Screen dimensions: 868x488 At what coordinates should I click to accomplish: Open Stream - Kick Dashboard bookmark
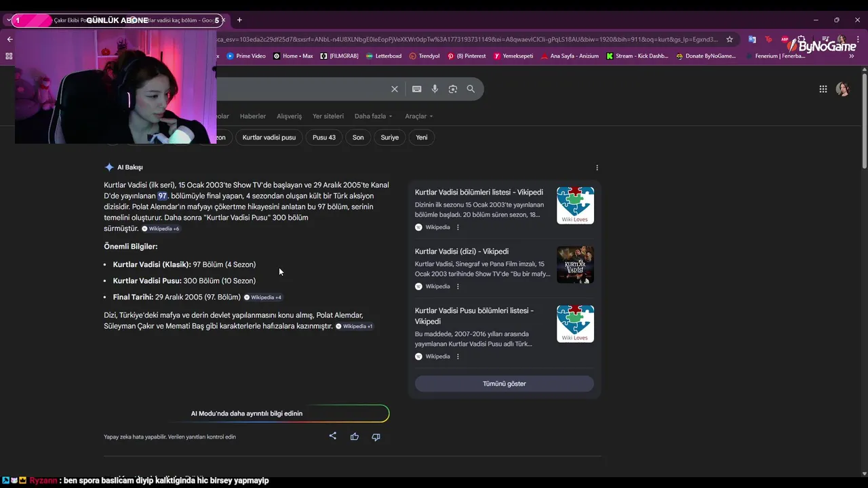pyautogui.click(x=637, y=56)
